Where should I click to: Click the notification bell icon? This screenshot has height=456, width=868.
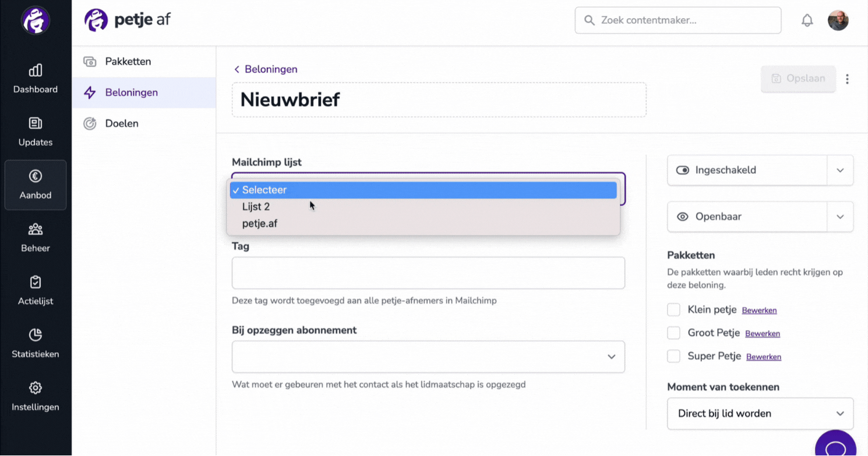(x=807, y=20)
